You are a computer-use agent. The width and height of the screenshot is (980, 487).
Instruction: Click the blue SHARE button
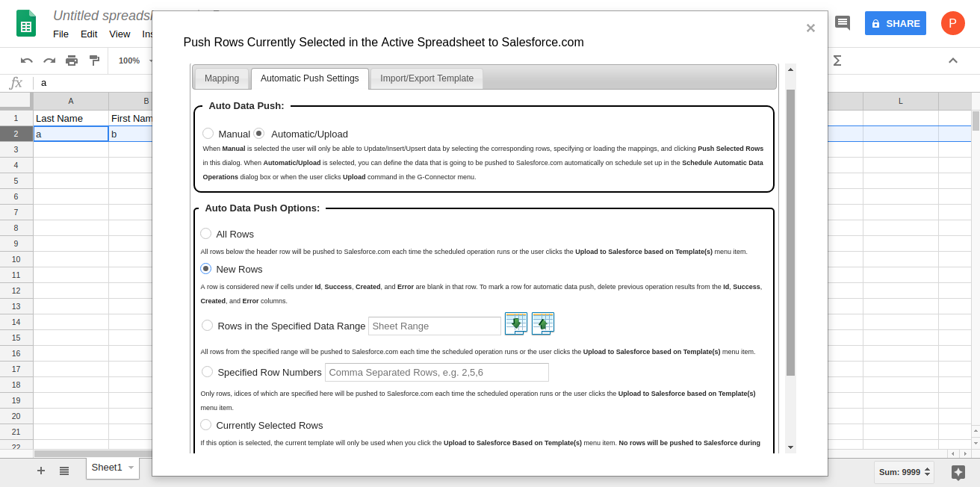click(895, 23)
